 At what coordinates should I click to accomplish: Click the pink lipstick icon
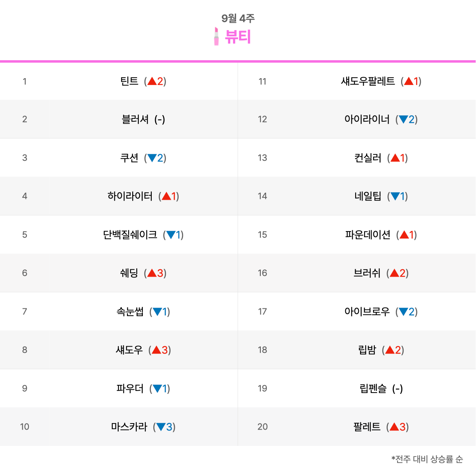tap(216, 37)
